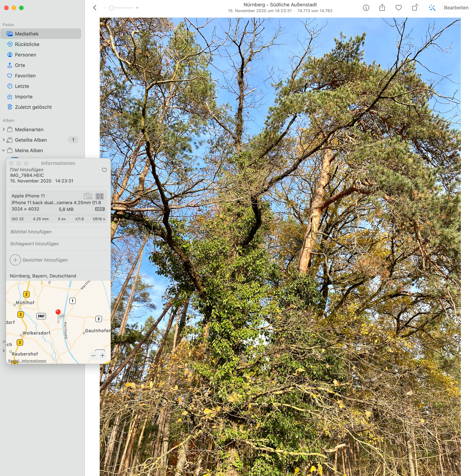Open Rückblicke in the sidebar
The width and height of the screenshot is (473, 476).
point(27,44)
